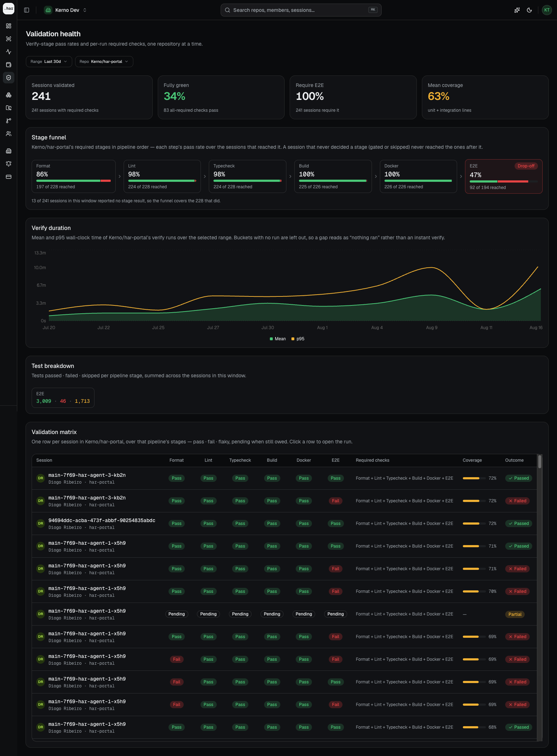Click the sparkles AI icon in top bar
557x756 pixels.
[517, 10]
